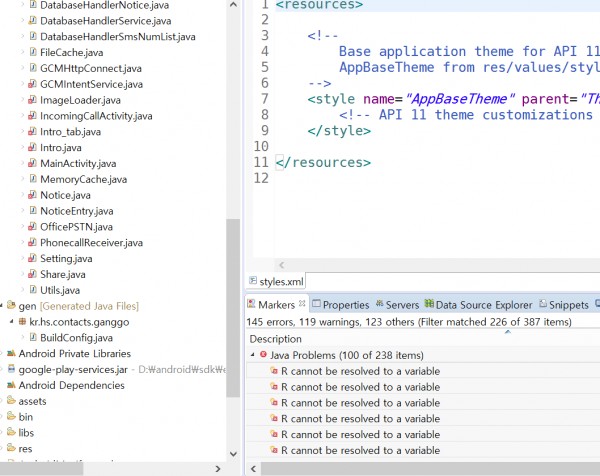
Task: Expand the Share.java tree node
Action: (x=23, y=274)
